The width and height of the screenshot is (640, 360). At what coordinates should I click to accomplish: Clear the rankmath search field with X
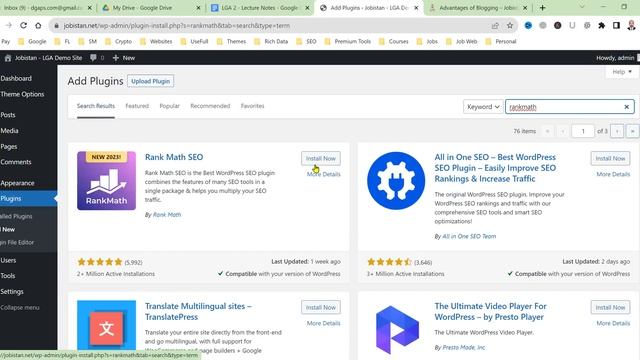click(627, 107)
